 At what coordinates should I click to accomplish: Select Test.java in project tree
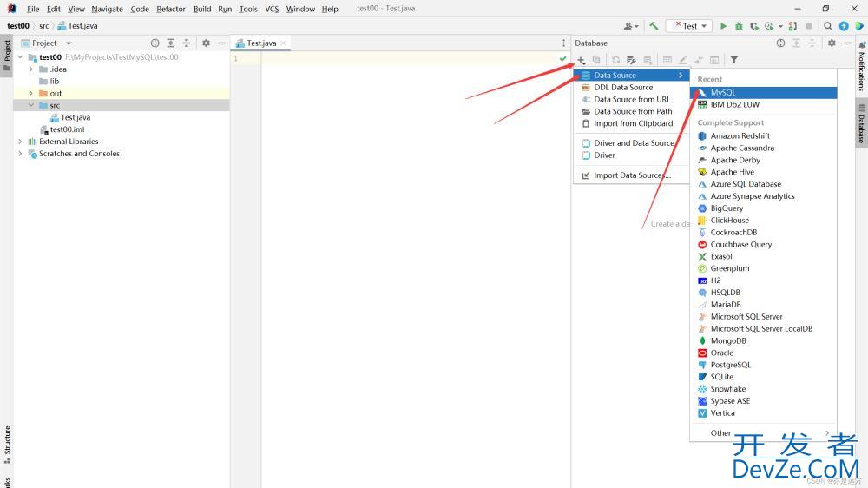point(76,117)
